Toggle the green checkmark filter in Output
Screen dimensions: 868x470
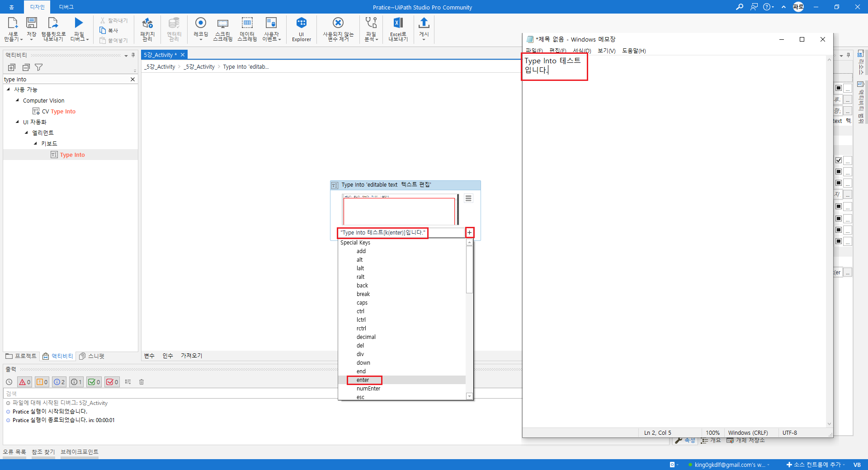94,382
